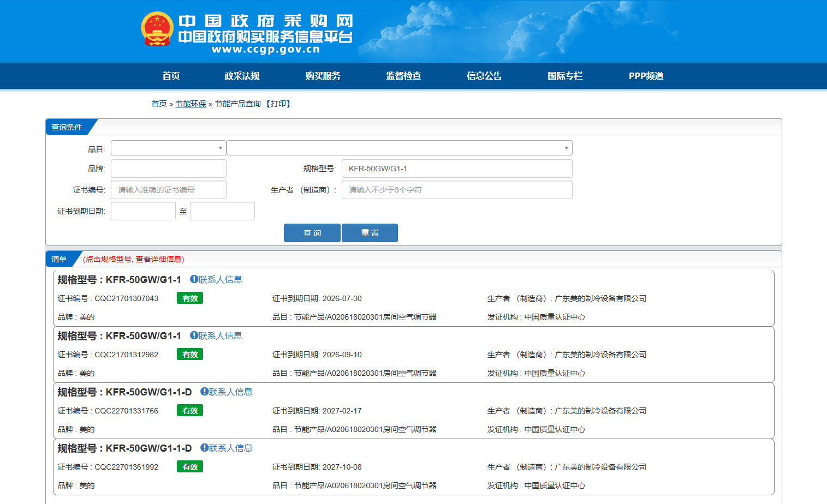Click the 首页 breadcrumb link

click(x=159, y=104)
